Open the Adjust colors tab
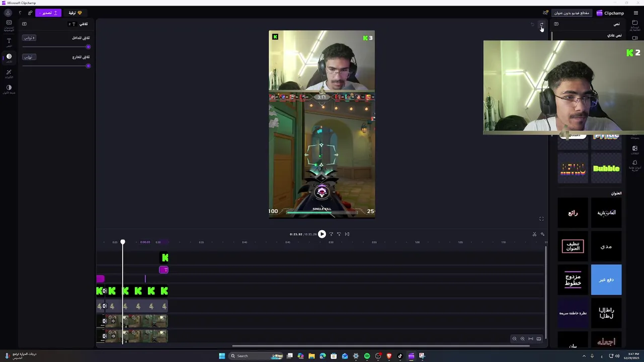Screen dimensions: 644x362 (x=9, y=89)
